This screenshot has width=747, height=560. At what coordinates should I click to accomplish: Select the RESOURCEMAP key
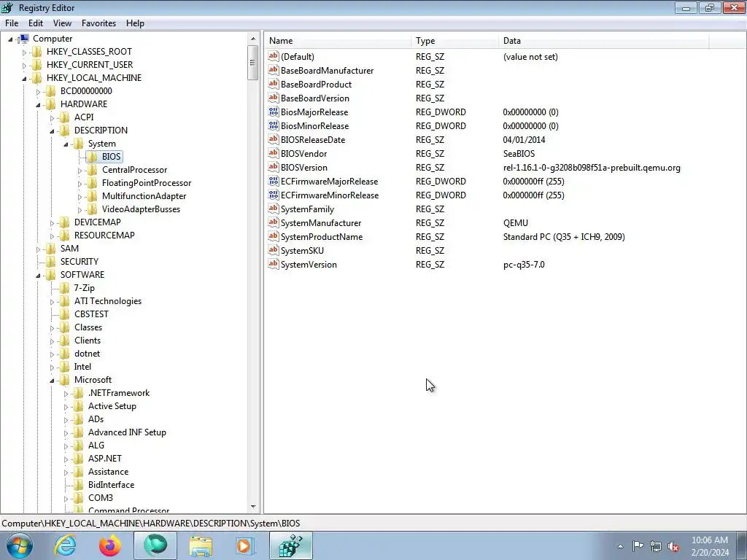[x=104, y=236]
